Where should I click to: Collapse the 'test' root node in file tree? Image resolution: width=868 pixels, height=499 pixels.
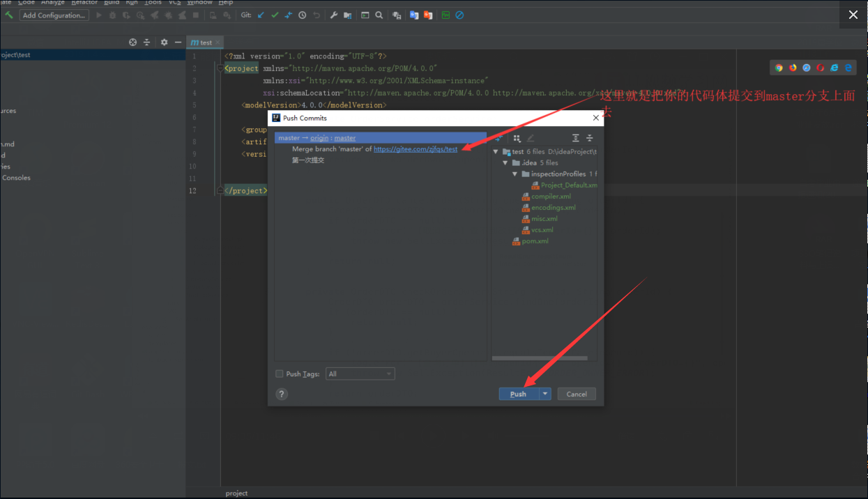coord(496,151)
